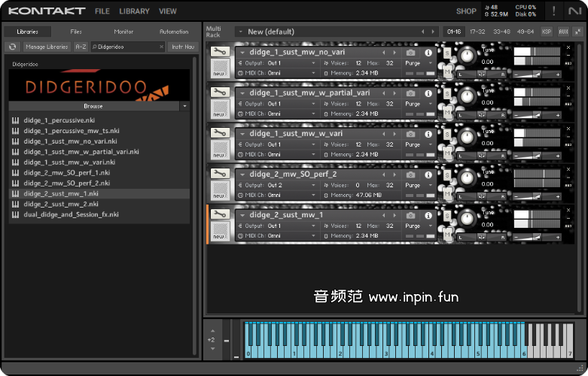Solo the didge_1_sust_mw_no_vari instrument
Screen dimensions: 588x376
[x=447, y=52]
